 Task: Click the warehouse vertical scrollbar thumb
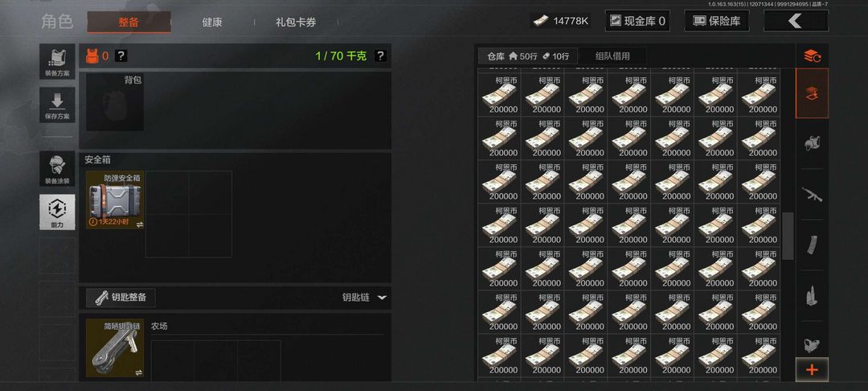point(788,236)
